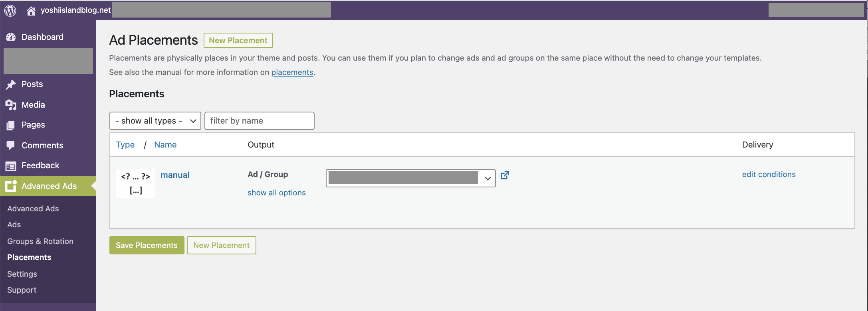Click the Pages document icon
This screenshot has height=311, width=868.
(11, 125)
